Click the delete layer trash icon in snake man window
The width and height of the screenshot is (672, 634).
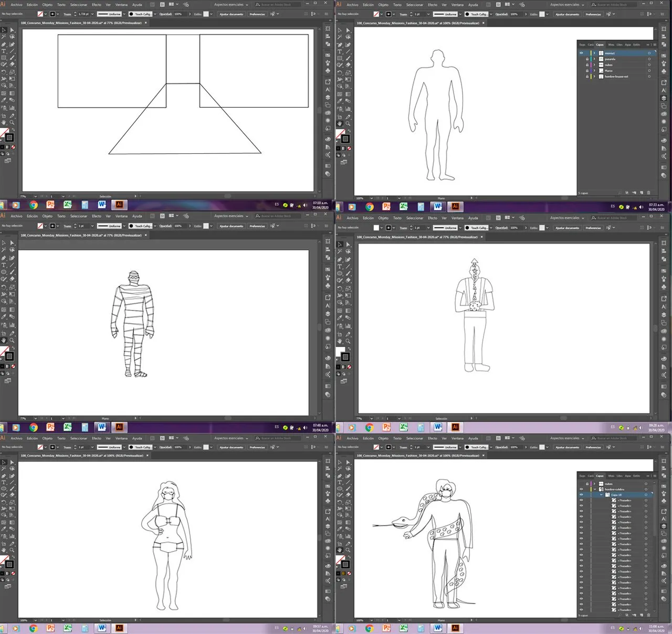(648, 615)
